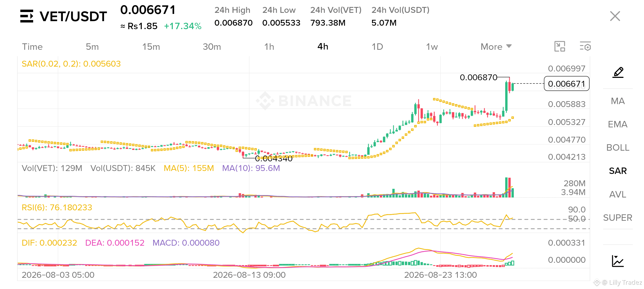Screen dimensions: 644x289
Task: Click the +17.34% change value
Action: (x=183, y=26)
